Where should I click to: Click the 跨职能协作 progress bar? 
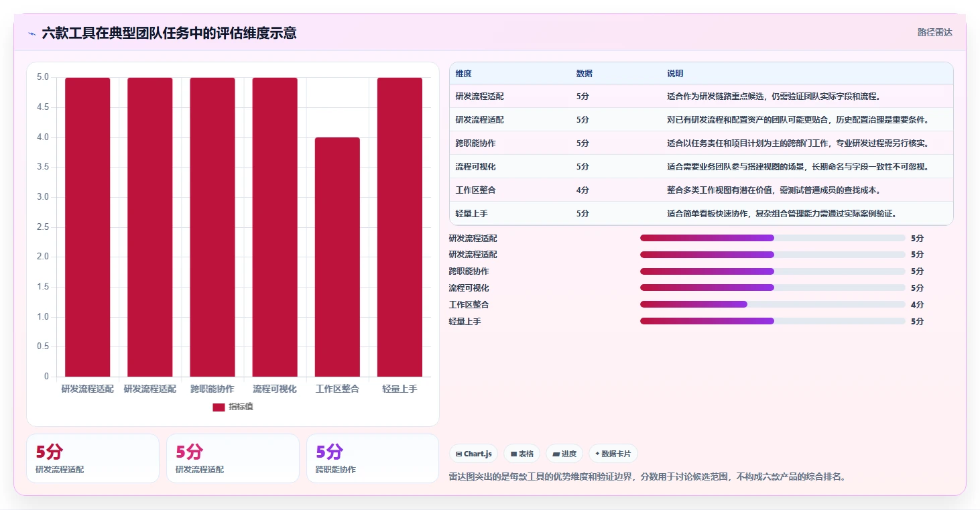[773, 271]
